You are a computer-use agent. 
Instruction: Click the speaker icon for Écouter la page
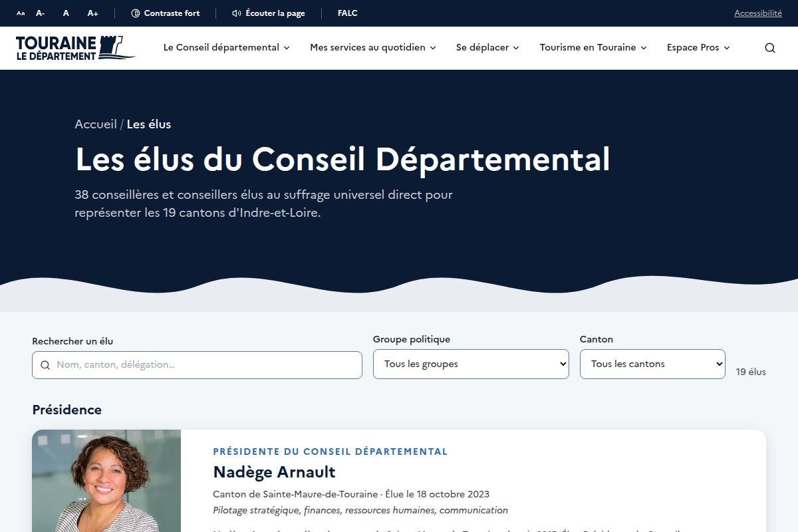click(x=236, y=13)
